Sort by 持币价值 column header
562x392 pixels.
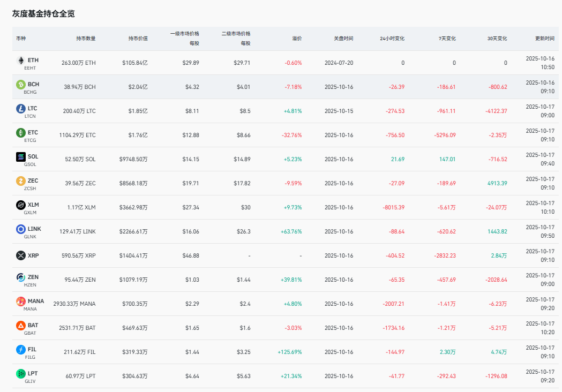[138, 39]
